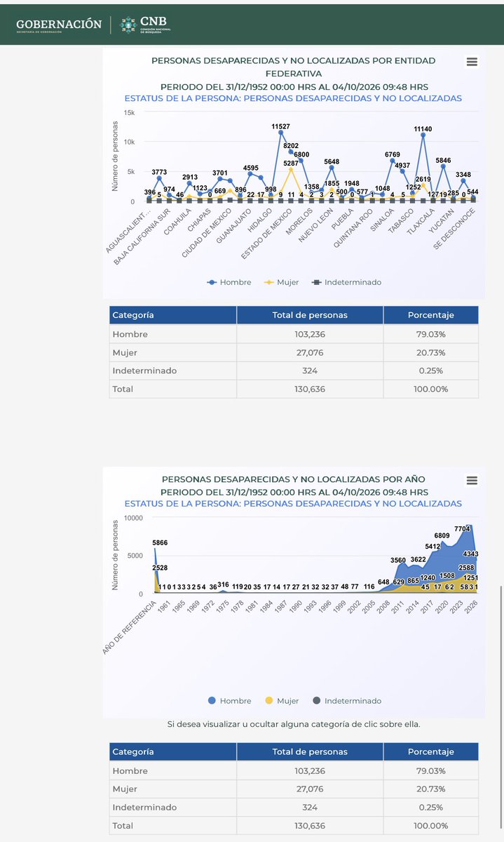
Task: Click the 'Si desea visualizar u ocultar' hint text
Action: (294, 723)
